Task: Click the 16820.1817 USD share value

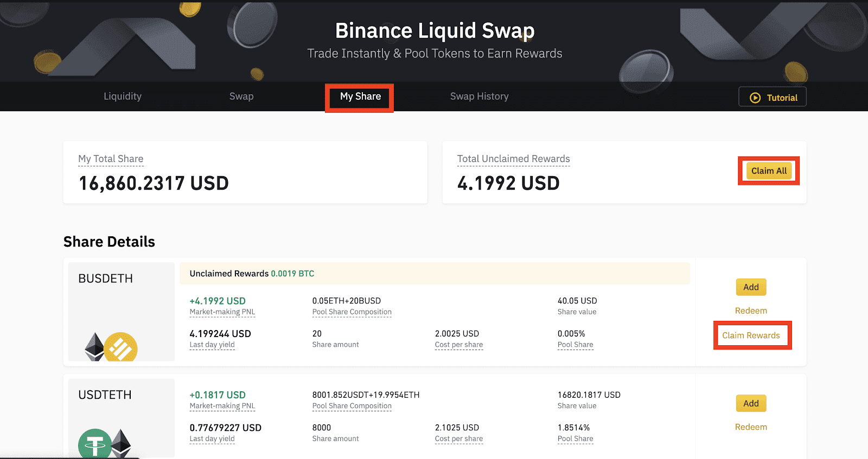Action: pyautogui.click(x=589, y=395)
